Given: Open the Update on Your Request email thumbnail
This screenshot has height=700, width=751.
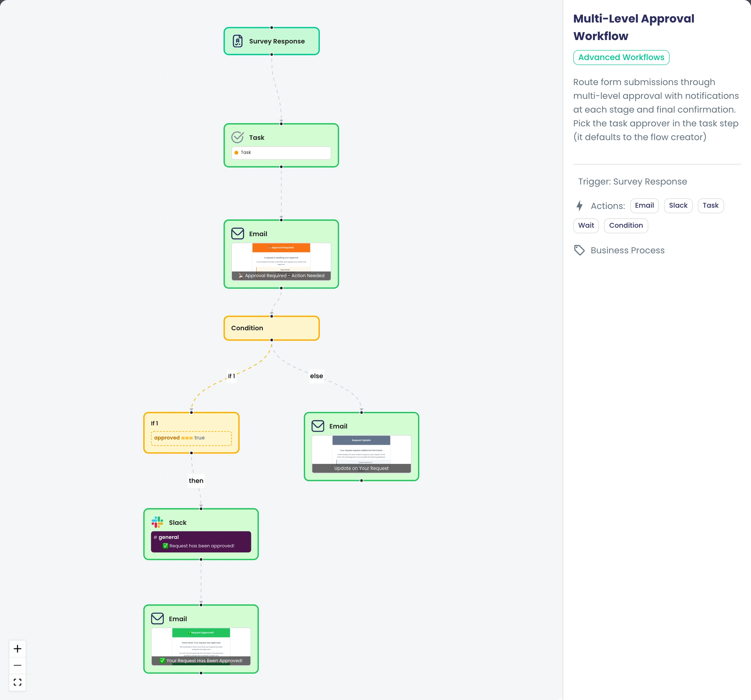Looking at the screenshot, I should (361, 454).
